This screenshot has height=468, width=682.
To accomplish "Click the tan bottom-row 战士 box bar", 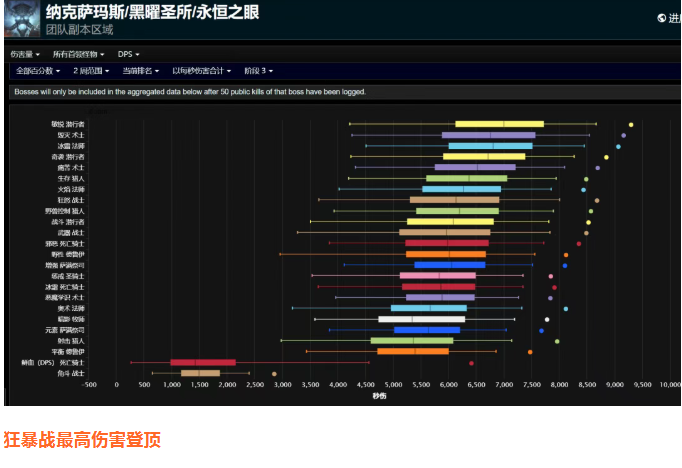I will (x=200, y=373).
